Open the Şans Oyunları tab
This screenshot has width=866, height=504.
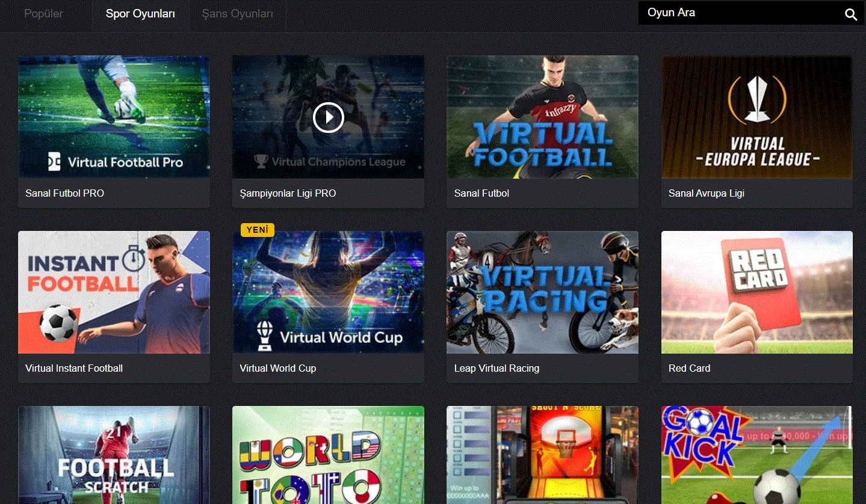coord(237,13)
